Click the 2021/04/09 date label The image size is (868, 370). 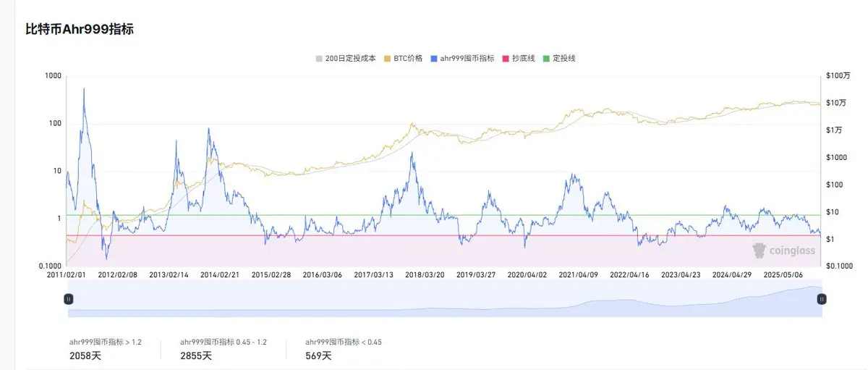point(579,275)
